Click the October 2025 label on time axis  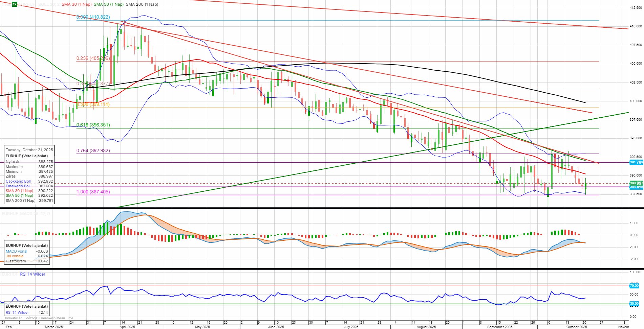tap(577, 327)
